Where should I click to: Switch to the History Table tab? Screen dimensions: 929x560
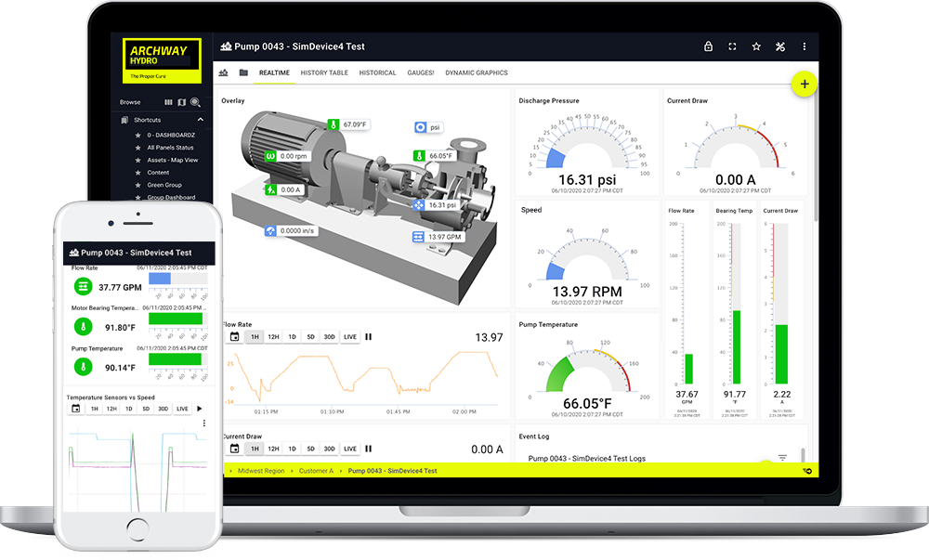(324, 72)
